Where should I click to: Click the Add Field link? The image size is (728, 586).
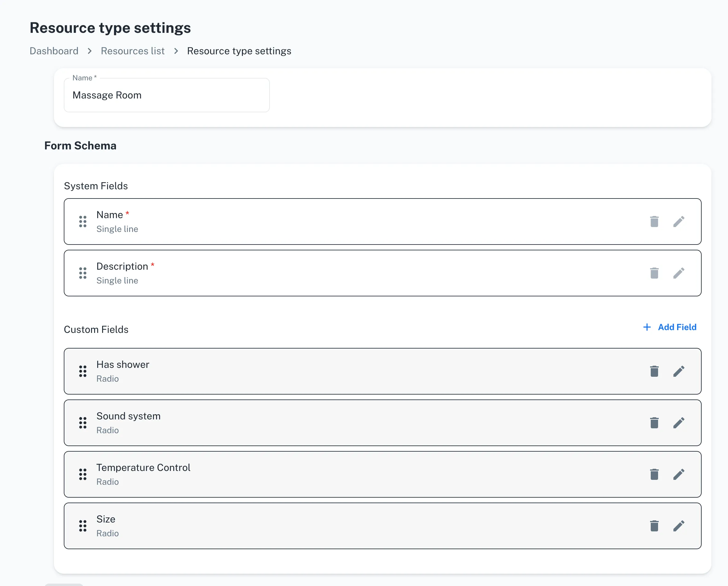[x=677, y=327]
